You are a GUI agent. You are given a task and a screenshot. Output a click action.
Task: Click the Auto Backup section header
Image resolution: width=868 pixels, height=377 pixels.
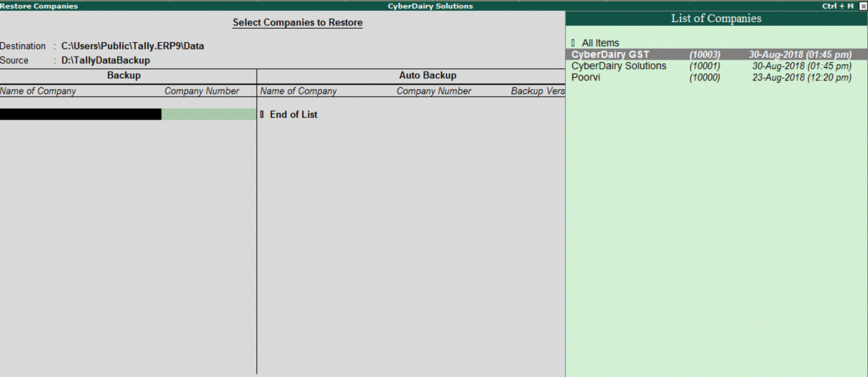coord(427,76)
